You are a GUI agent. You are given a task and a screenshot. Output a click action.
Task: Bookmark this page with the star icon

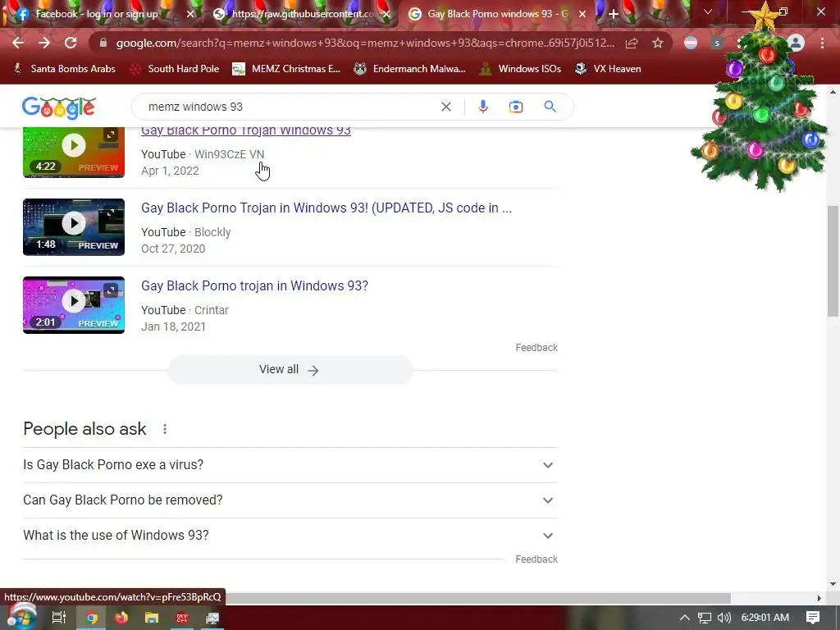[x=658, y=43]
